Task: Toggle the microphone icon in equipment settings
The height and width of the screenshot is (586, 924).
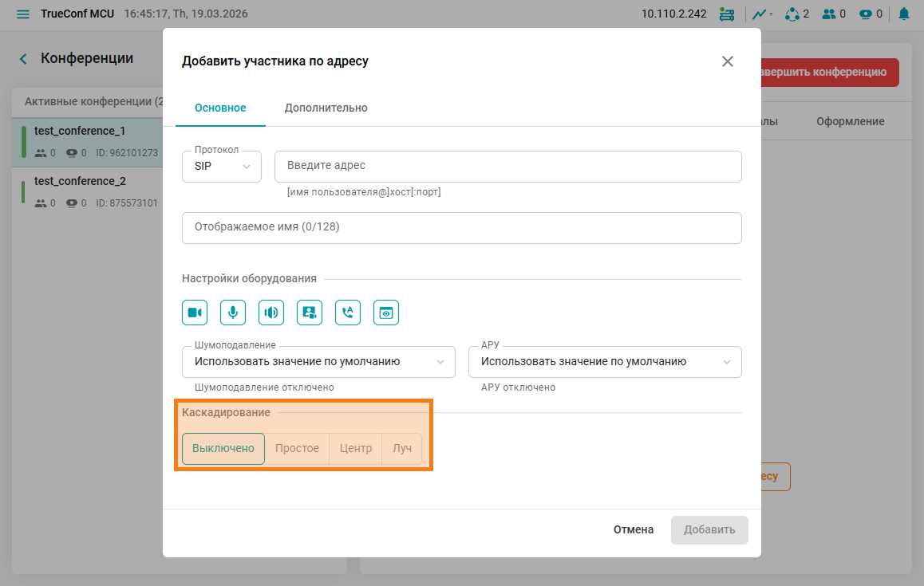Action: click(x=233, y=313)
